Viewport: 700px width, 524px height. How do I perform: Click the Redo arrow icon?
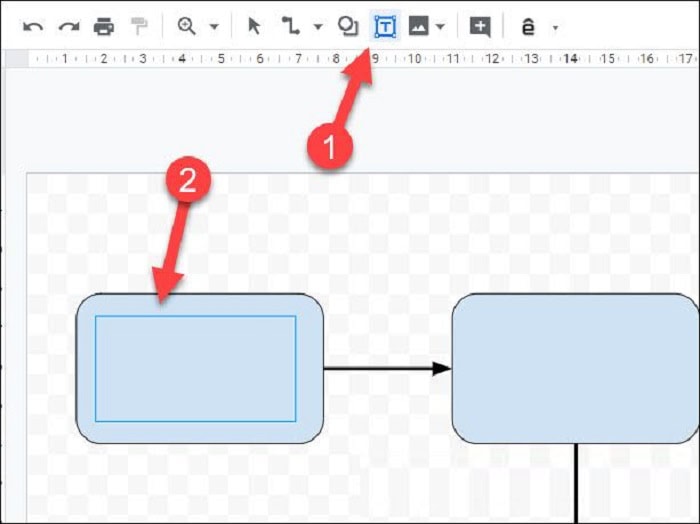(x=68, y=27)
